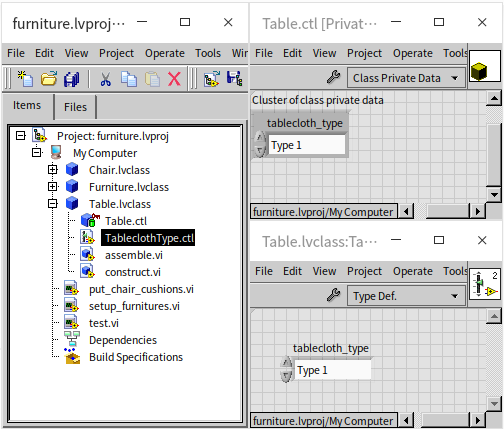Select assemble.vi label in tree
Image resolution: width=504 pixels, height=429 pixels.
point(134,255)
